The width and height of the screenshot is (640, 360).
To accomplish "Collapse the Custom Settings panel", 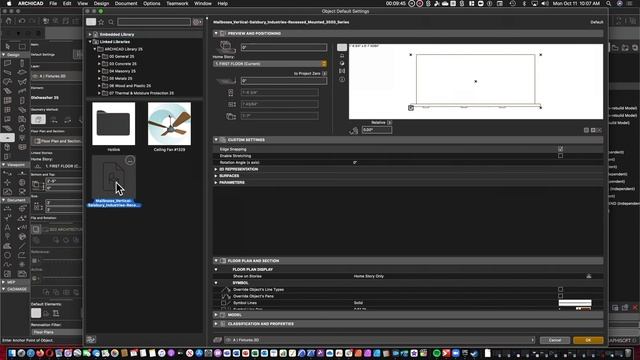I will coord(216,140).
